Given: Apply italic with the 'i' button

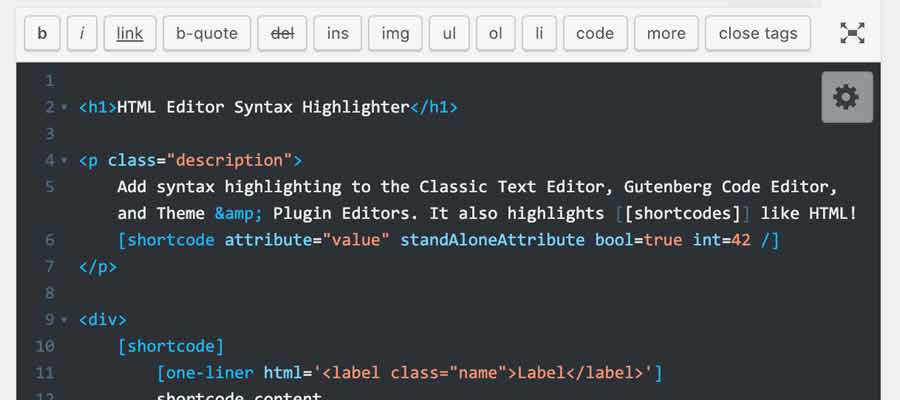Looking at the screenshot, I should pyautogui.click(x=81, y=33).
